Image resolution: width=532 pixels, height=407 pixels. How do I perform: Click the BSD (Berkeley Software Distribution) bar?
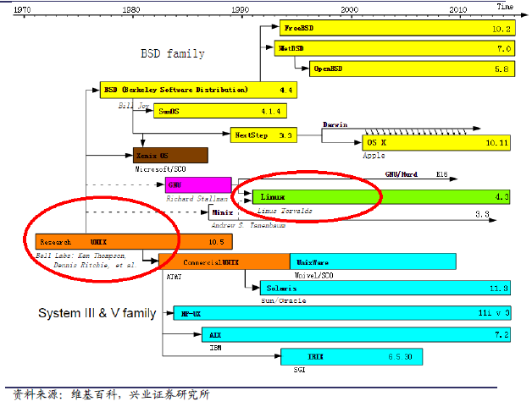point(198,90)
